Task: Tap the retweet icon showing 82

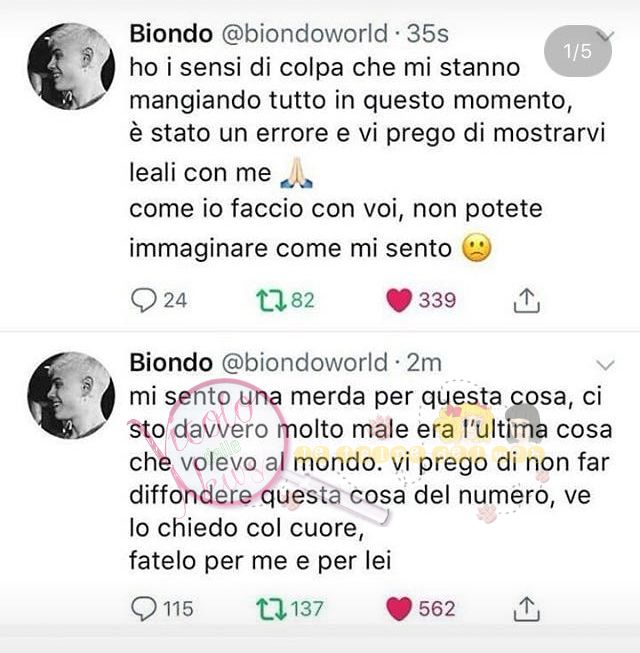Action: click(x=271, y=301)
